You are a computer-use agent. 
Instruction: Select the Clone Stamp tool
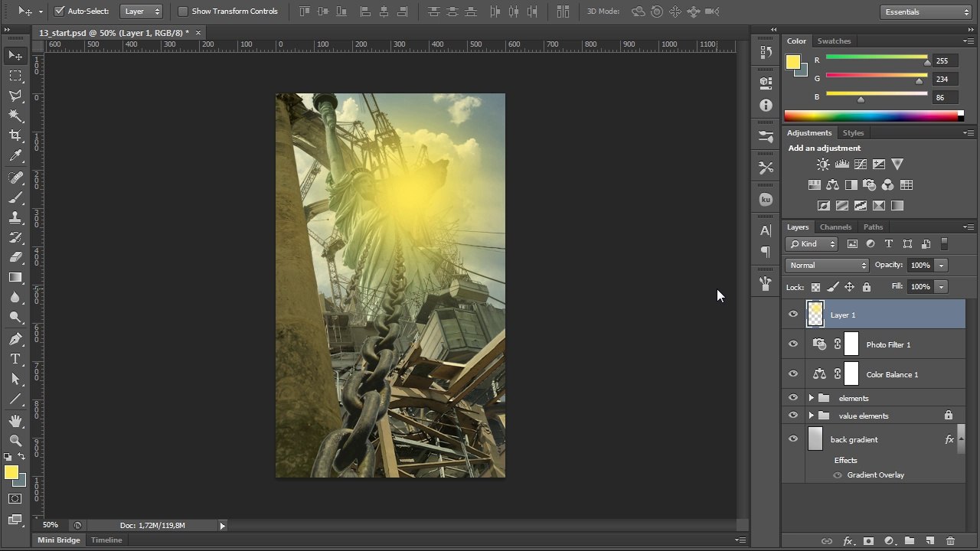[15, 217]
